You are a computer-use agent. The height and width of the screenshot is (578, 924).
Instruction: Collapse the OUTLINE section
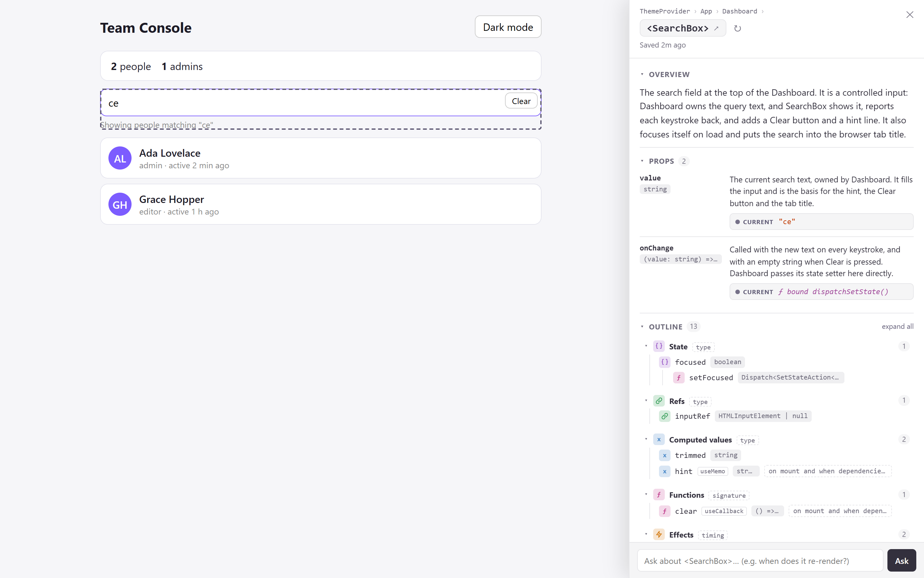(x=642, y=327)
